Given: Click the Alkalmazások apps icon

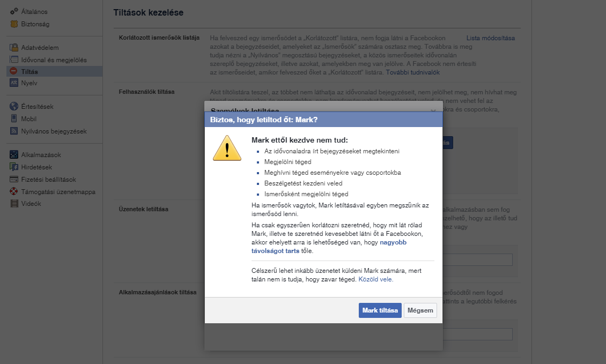Looking at the screenshot, I should pos(14,154).
